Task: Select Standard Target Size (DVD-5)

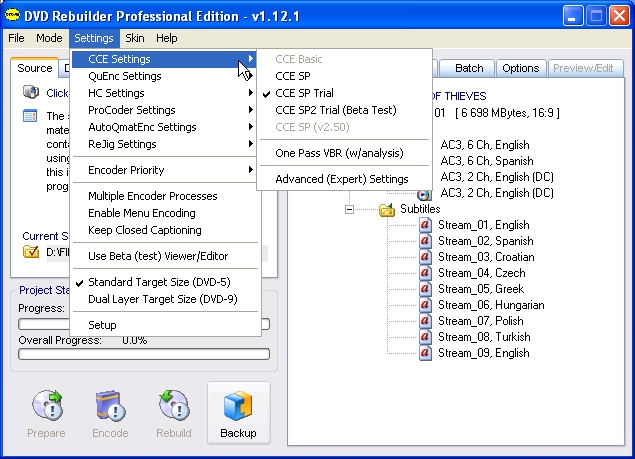Action: 165,282
